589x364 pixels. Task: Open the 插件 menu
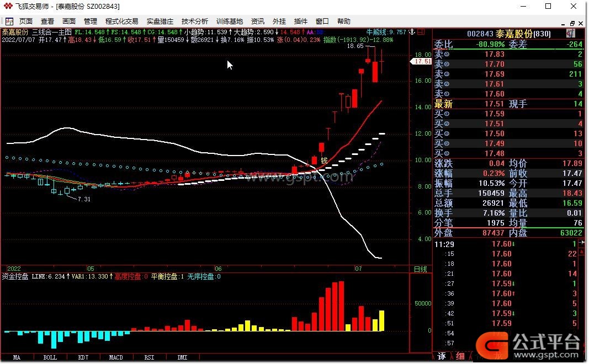(x=300, y=22)
